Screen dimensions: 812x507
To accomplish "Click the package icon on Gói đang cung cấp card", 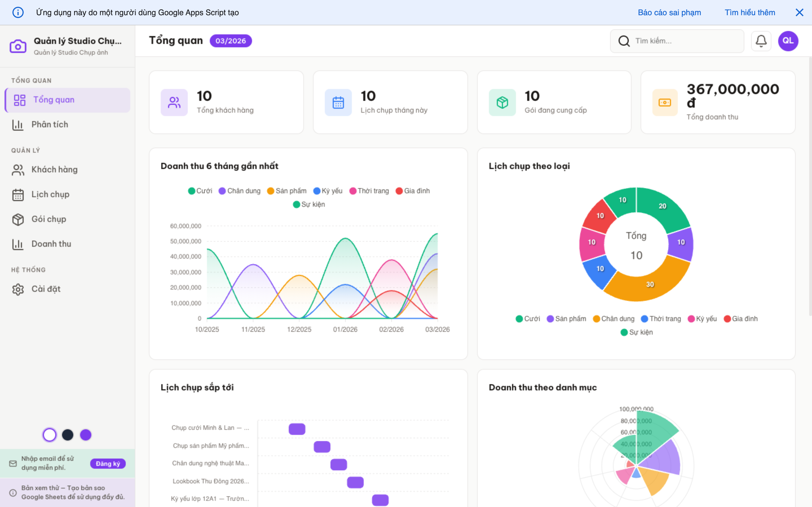I will tap(502, 102).
